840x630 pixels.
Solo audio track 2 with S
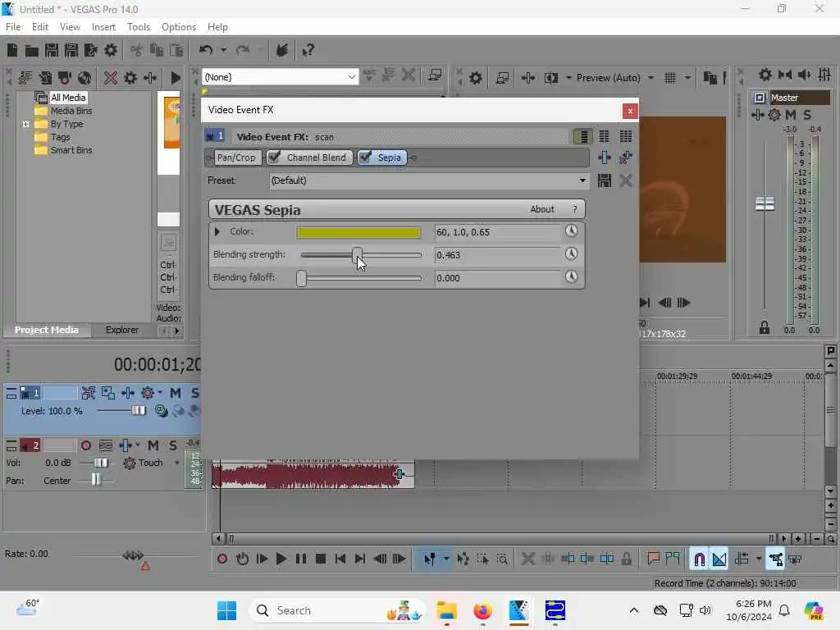(173, 445)
